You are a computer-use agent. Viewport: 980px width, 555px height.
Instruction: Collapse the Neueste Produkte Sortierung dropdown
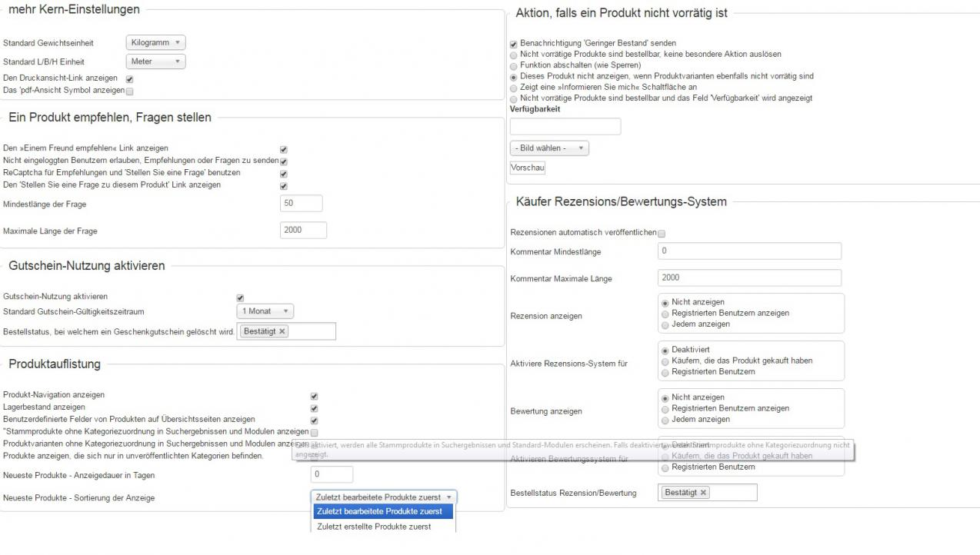pyautogui.click(x=384, y=497)
